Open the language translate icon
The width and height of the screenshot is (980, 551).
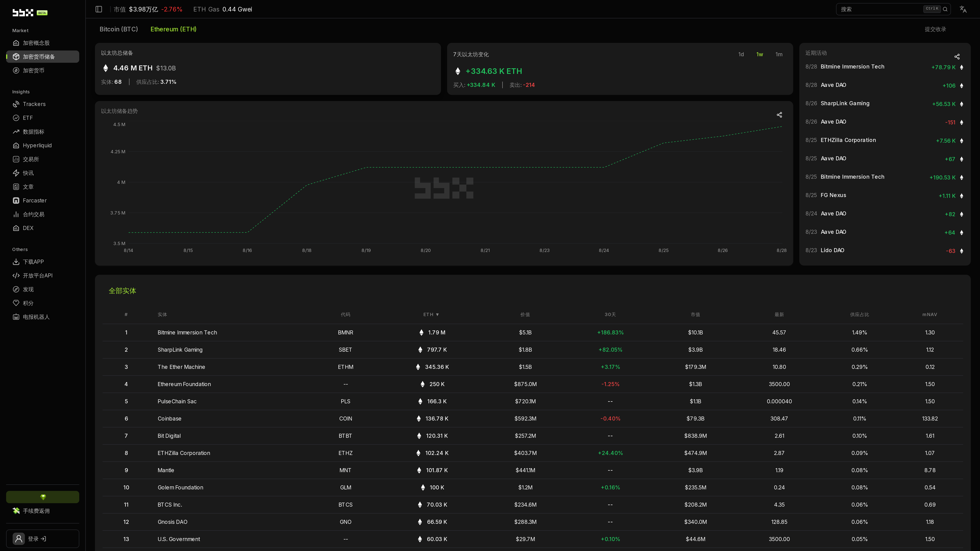(x=963, y=9)
